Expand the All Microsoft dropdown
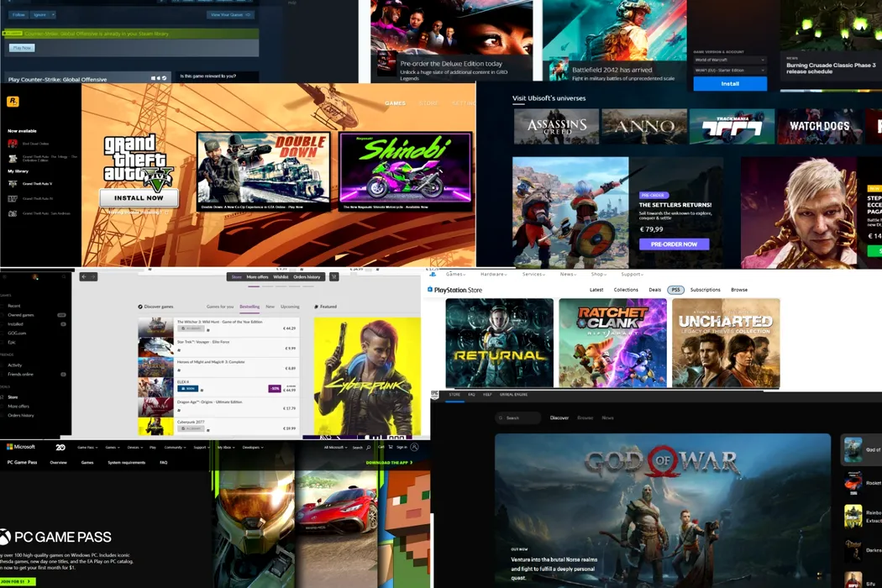The height and width of the screenshot is (588, 882). pos(334,448)
